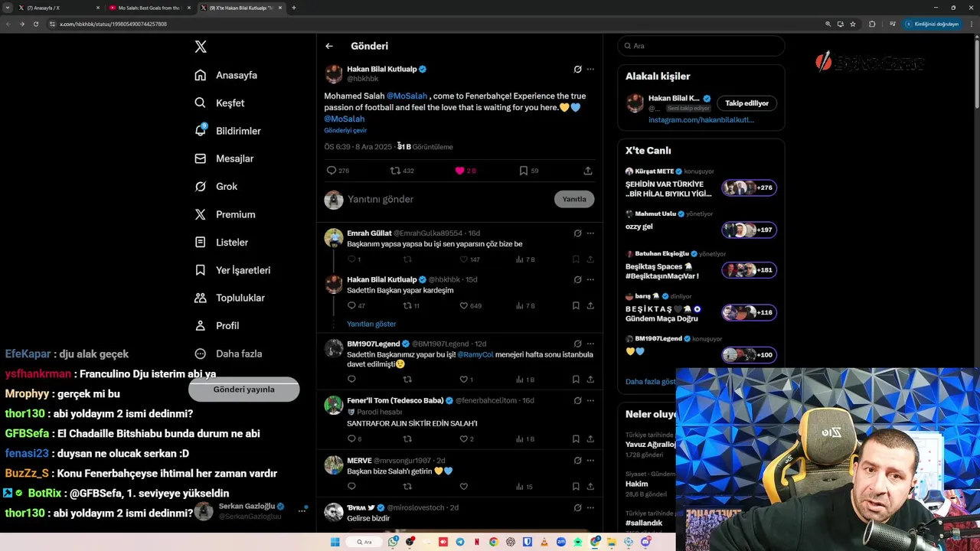Open the instagram.com/hakanbilalkutl link
The image size is (980, 551).
click(x=701, y=120)
